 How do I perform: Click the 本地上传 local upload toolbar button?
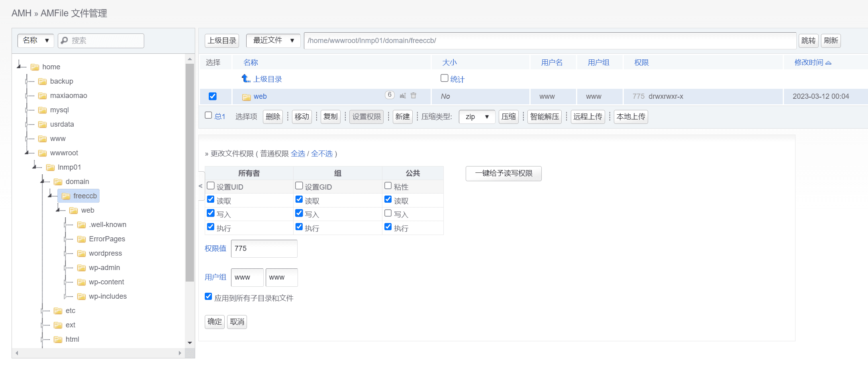pyautogui.click(x=631, y=117)
